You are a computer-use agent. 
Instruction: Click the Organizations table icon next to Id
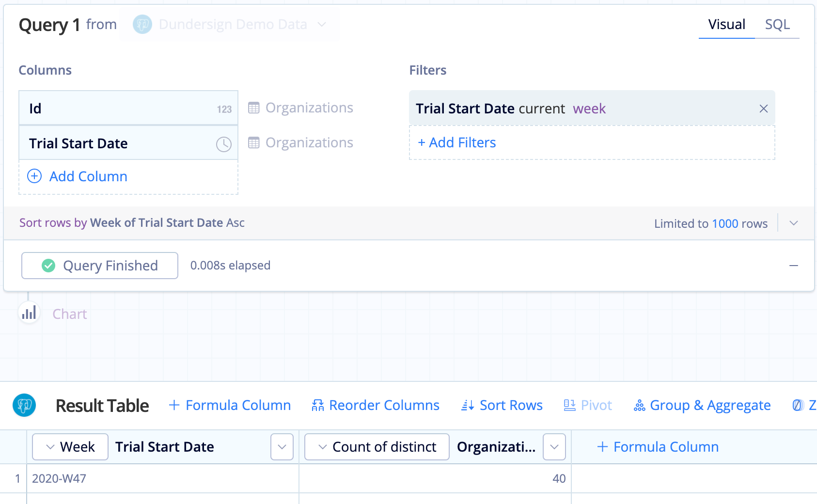point(254,108)
